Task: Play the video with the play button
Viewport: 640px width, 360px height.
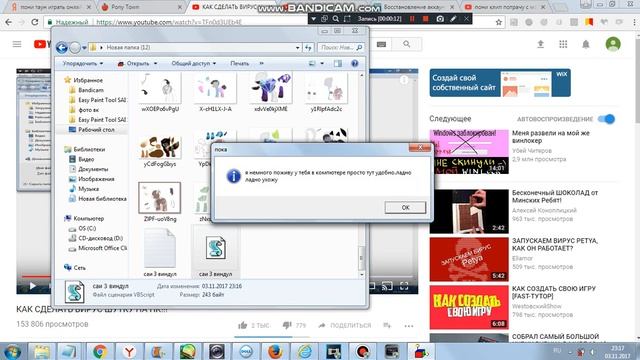Action: (32, 286)
